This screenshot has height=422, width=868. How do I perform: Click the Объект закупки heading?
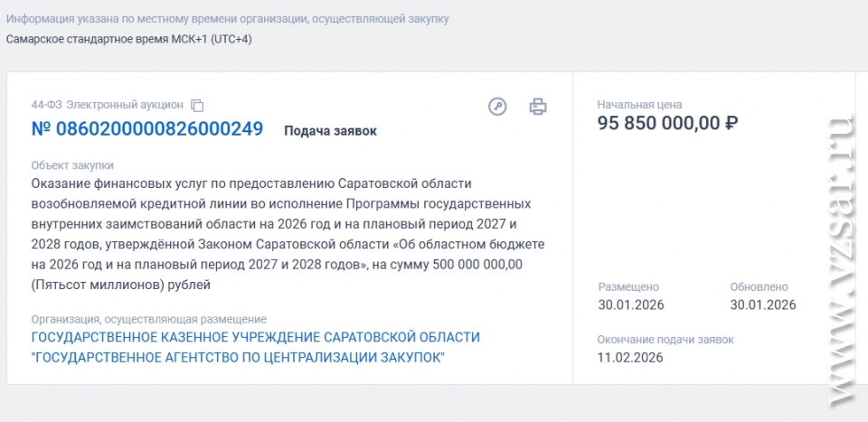tap(72, 165)
